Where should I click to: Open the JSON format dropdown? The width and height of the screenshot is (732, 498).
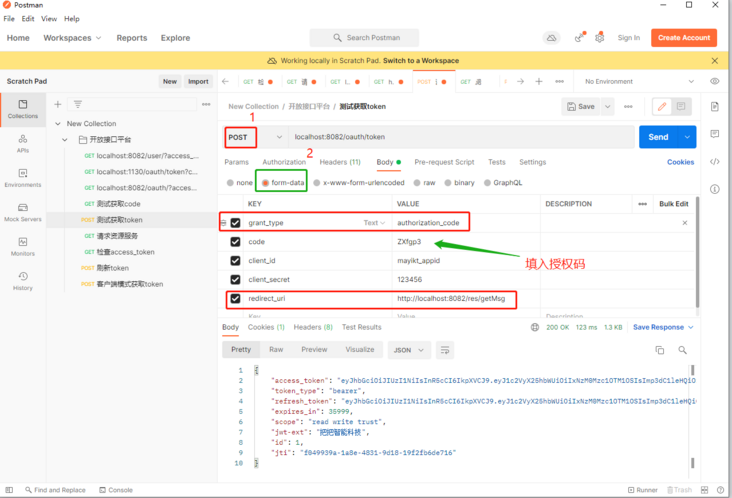pos(408,350)
